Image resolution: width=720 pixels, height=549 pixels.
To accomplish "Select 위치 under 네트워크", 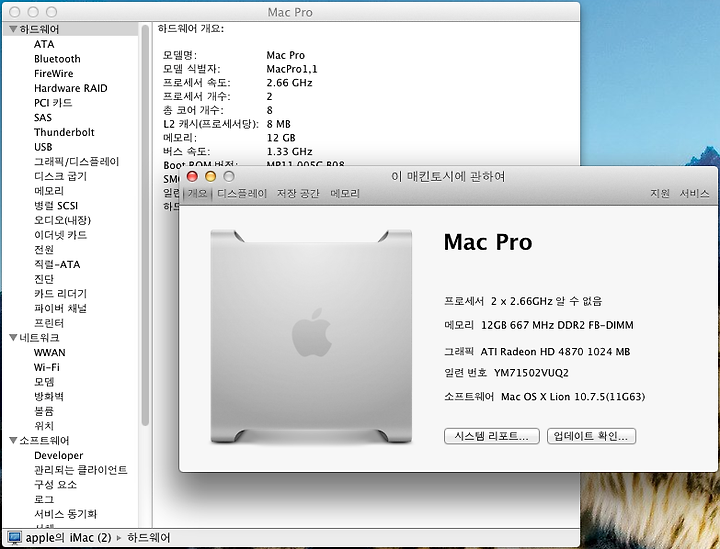I will click(x=44, y=426).
